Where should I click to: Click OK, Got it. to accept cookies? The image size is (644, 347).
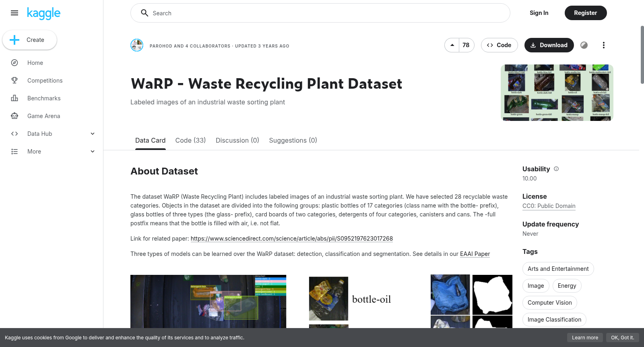622,338
